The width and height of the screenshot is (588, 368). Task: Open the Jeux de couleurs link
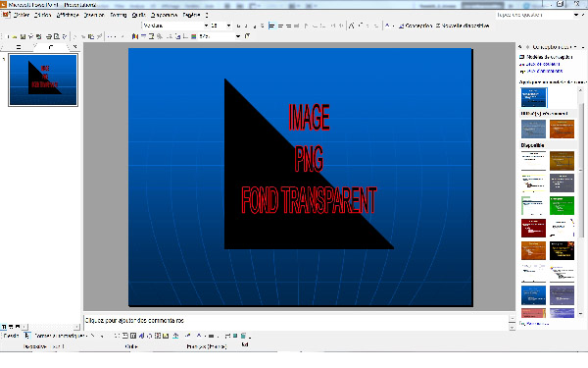tap(543, 64)
